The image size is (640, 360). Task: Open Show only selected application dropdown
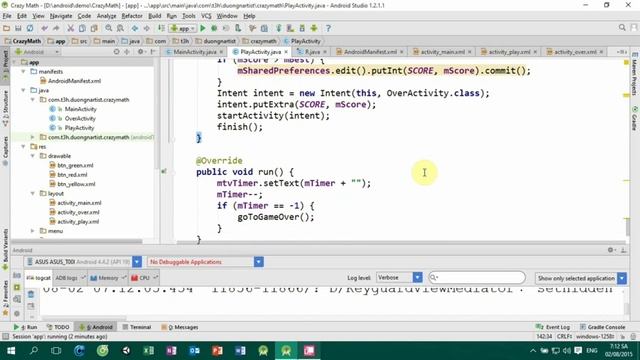(622, 278)
